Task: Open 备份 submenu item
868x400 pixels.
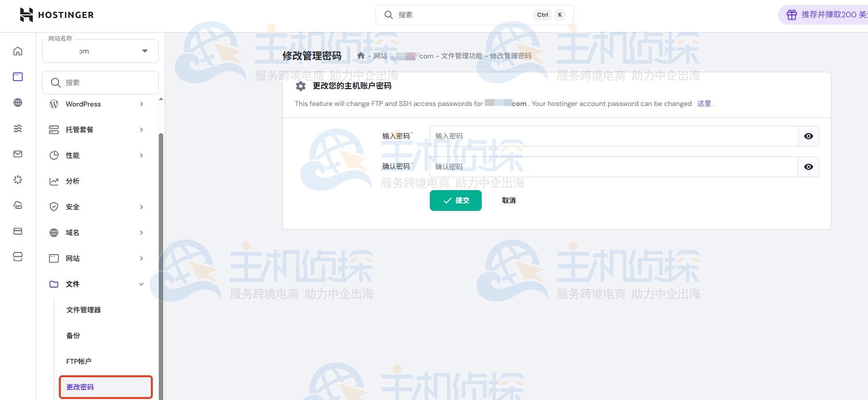Action: (x=73, y=336)
